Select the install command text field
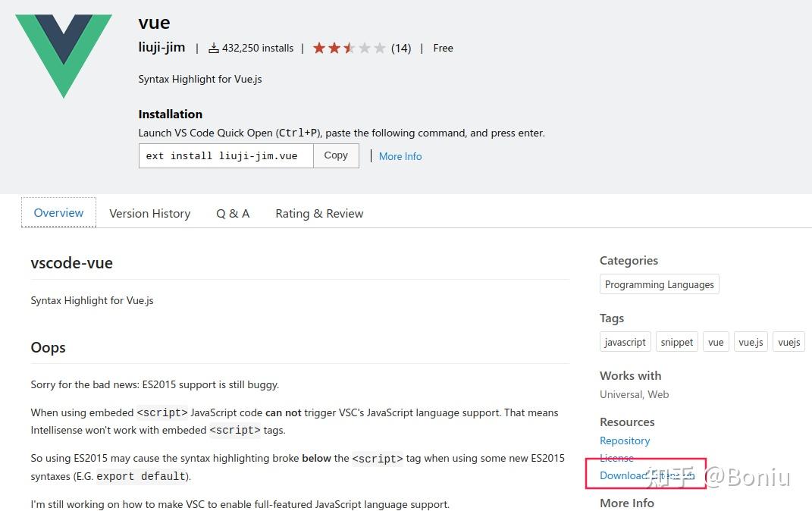Viewport: 812px width, 511px height. (x=226, y=155)
